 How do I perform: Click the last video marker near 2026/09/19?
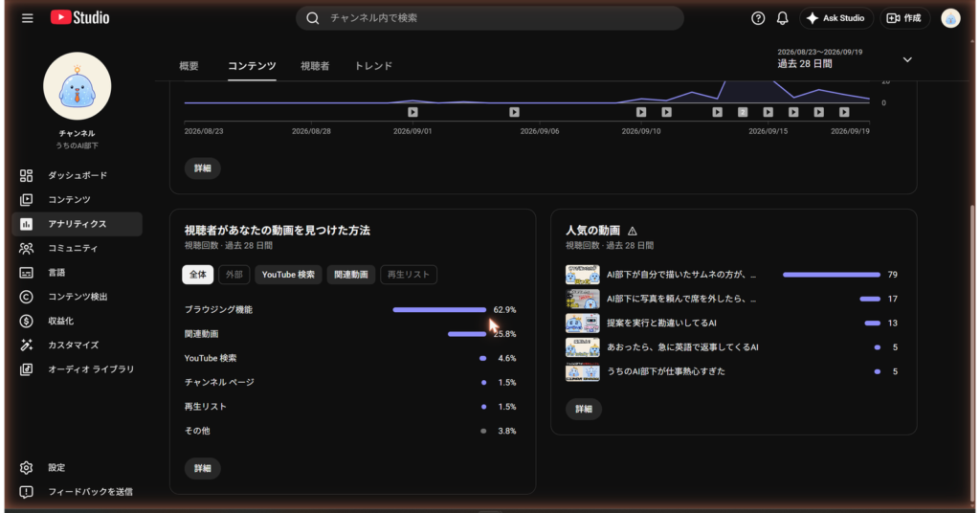pyautogui.click(x=844, y=113)
